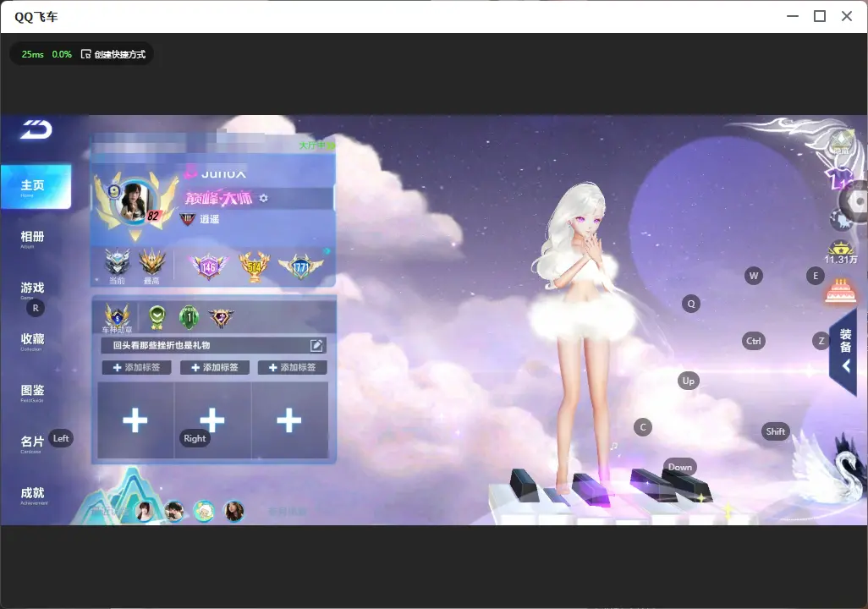The height and width of the screenshot is (609, 868).
Task: Switch to the 相册 Album tab
Action: coord(32,239)
